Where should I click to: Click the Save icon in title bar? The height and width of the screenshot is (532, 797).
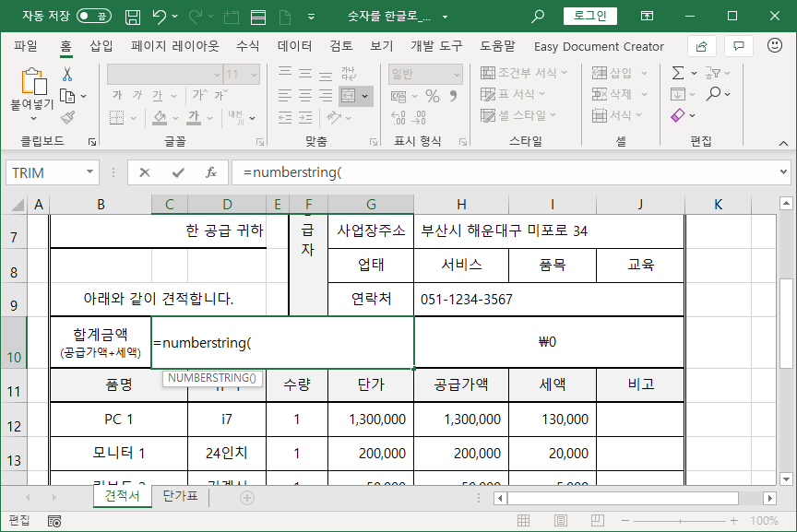click(x=133, y=17)
